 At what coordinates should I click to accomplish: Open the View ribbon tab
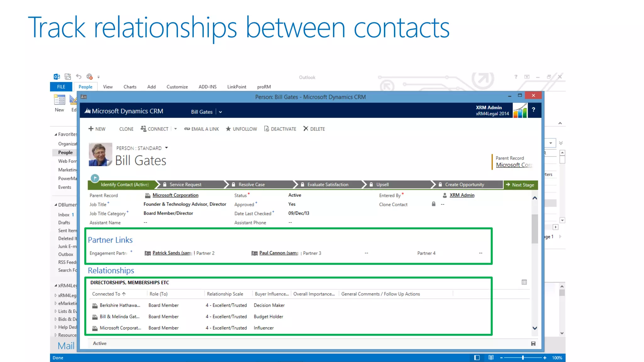click(x=108, y=87)
